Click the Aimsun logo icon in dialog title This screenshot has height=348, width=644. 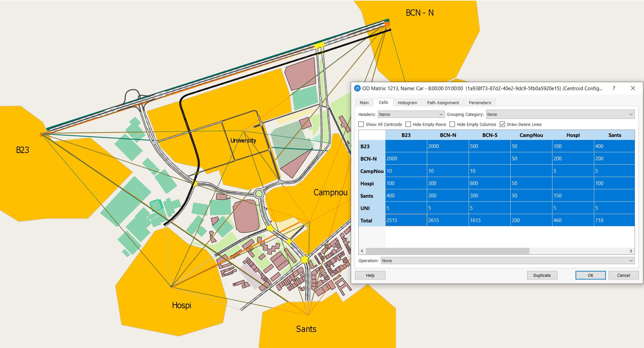[x=357, y=88]
